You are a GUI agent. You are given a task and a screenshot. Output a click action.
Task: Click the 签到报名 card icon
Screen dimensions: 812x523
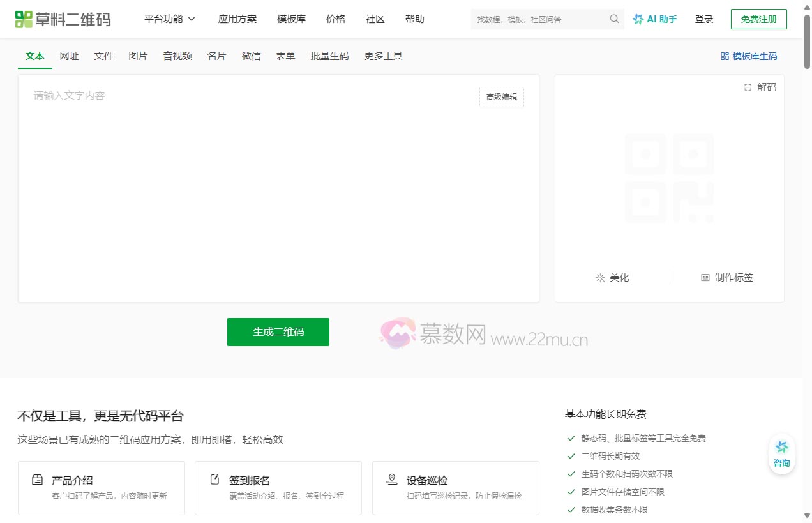tap(214, 480)
